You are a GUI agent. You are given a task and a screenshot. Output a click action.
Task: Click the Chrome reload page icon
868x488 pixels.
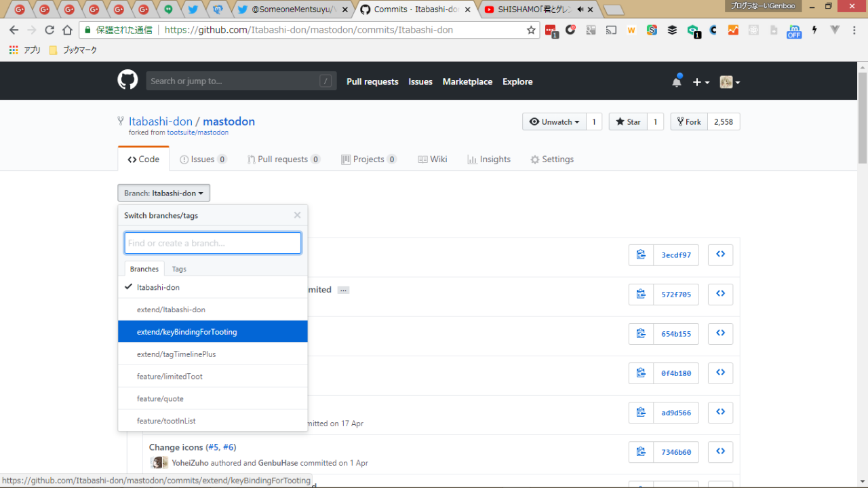tap(50, 30)
